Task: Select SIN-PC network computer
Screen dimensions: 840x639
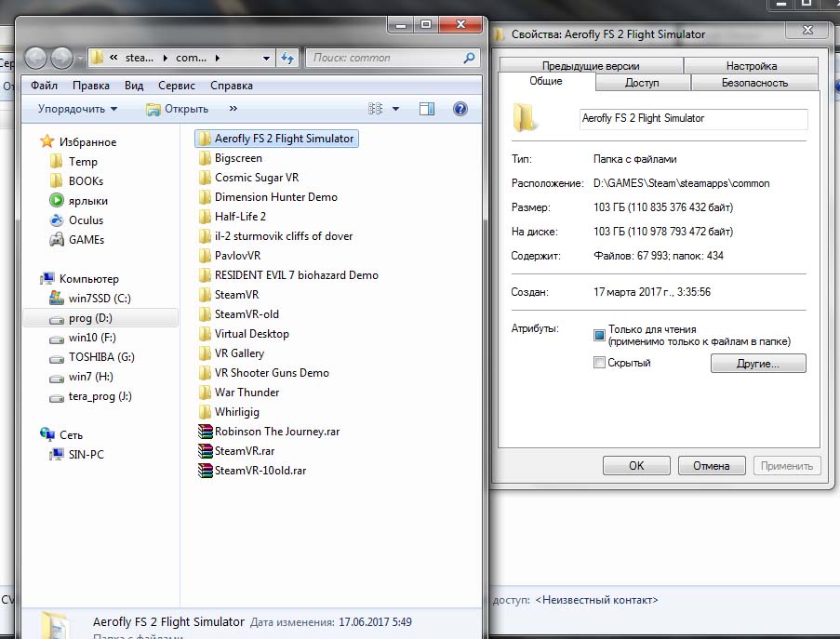Action: (76, 454)
